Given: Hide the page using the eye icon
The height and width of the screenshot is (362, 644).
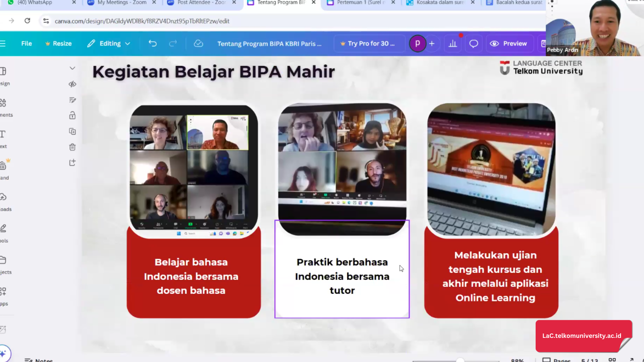Looking at the screenshot, I should tap(72, 84).
